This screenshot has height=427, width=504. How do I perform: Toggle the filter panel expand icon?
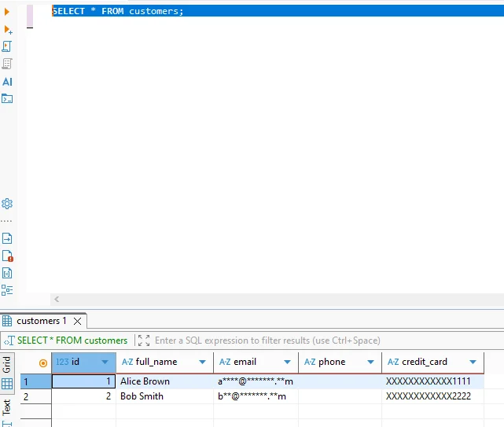[x=142, y=340]
